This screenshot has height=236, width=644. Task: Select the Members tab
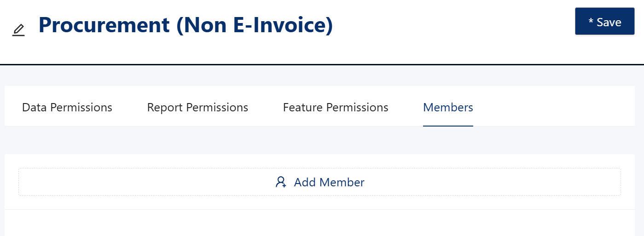point(448,107)
